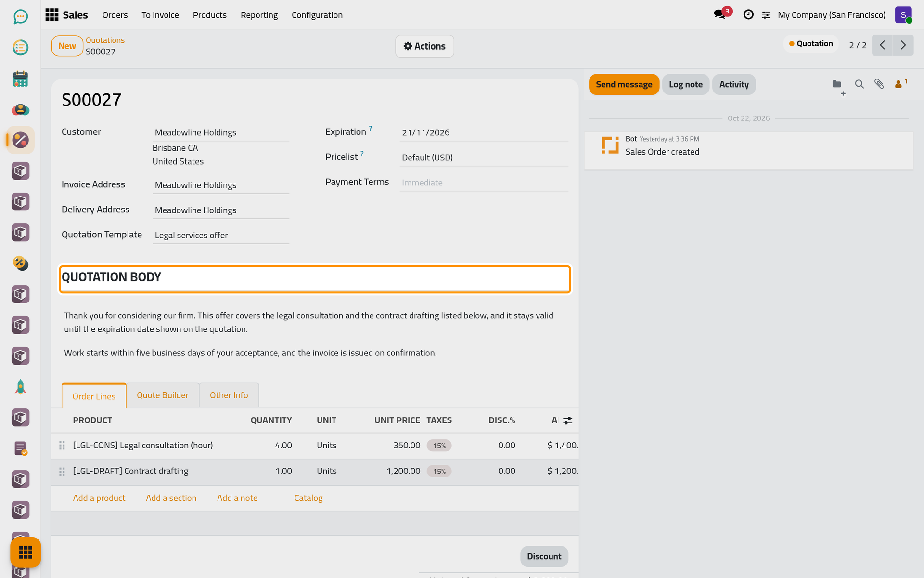The height and width of the screenshot is (578, 924).
Task: Open the activities clock icon
Action: [748, 15]
